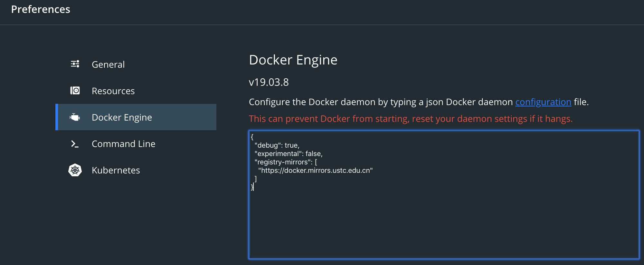644x265 pixels.
Task: Click the v19.03.8 version text
Action: point(269,82)
